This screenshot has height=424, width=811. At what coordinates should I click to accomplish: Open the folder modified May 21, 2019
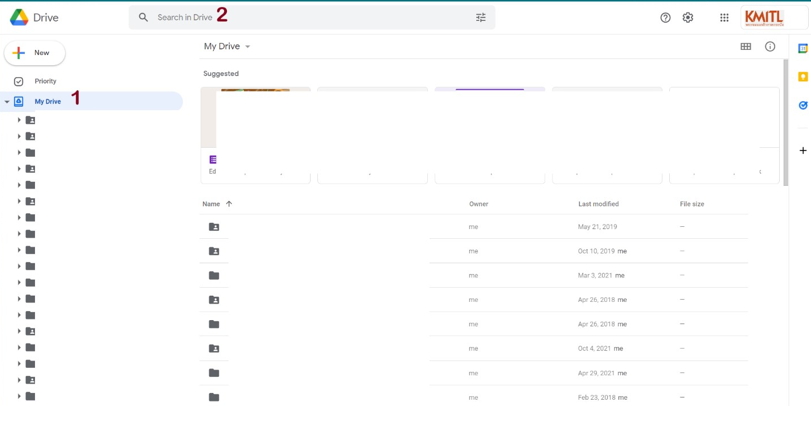tap(214, 227)
